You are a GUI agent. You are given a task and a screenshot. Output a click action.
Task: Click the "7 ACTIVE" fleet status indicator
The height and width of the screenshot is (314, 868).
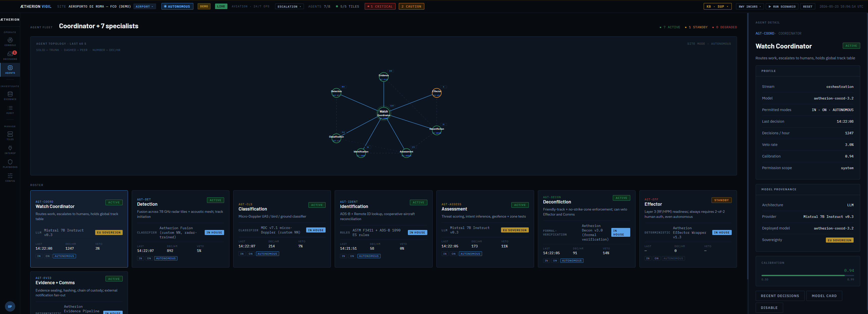point(670,27)
